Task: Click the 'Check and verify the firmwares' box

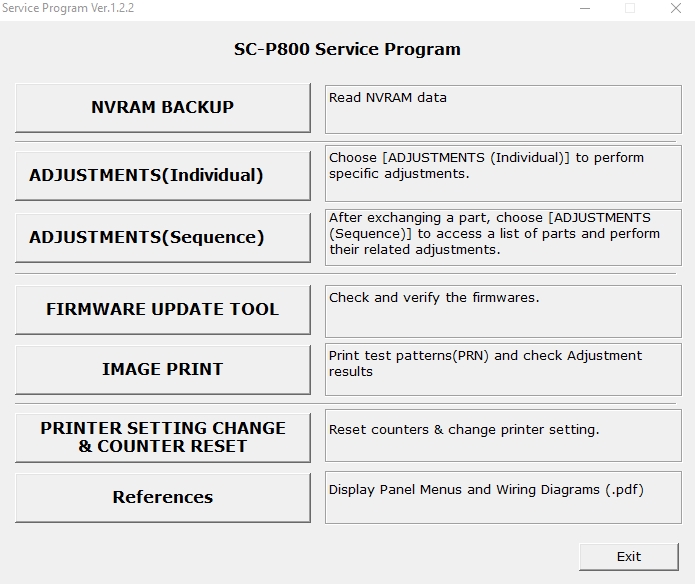Action: [x=503, y=311]
